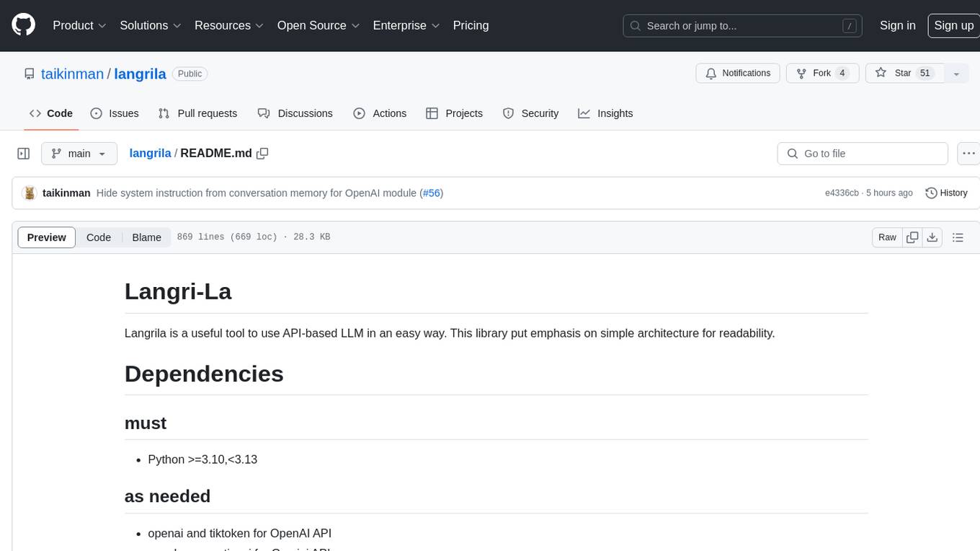980x551 pixels.
Task: Click the Go to file search field
Action: click(863, 154)
